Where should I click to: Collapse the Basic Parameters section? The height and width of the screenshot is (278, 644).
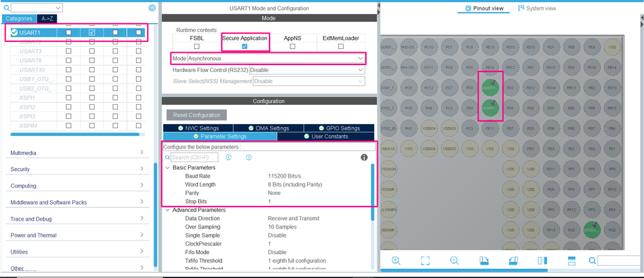pyautogui.click(x=167, y=168)
